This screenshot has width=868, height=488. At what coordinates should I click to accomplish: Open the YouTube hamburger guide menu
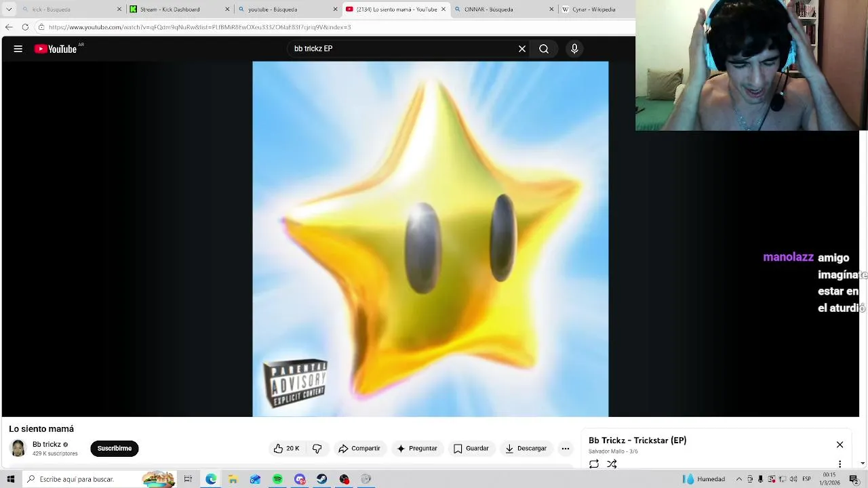coord(18,49)
